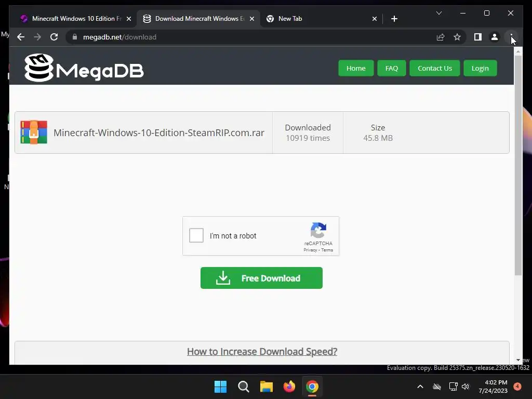Open the Chrome side panel icon
This screenshot has width=532, height=399.
click(478, 37)
